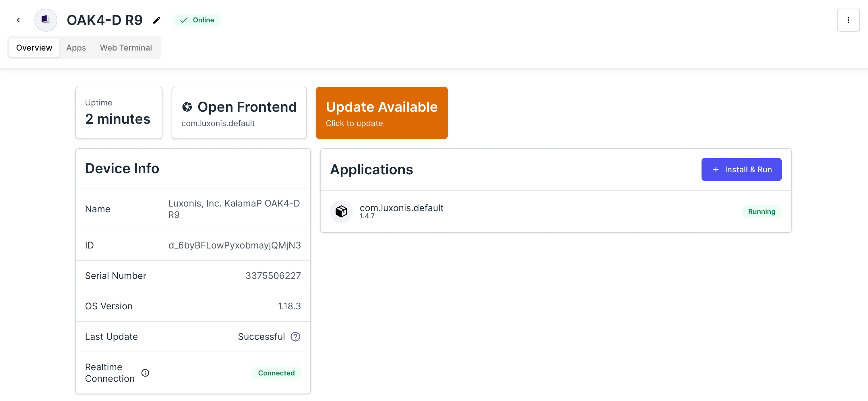The width and height of the screenshot is (868, 401).
Task: Click the Update Available banner
Action: [381, 113]
